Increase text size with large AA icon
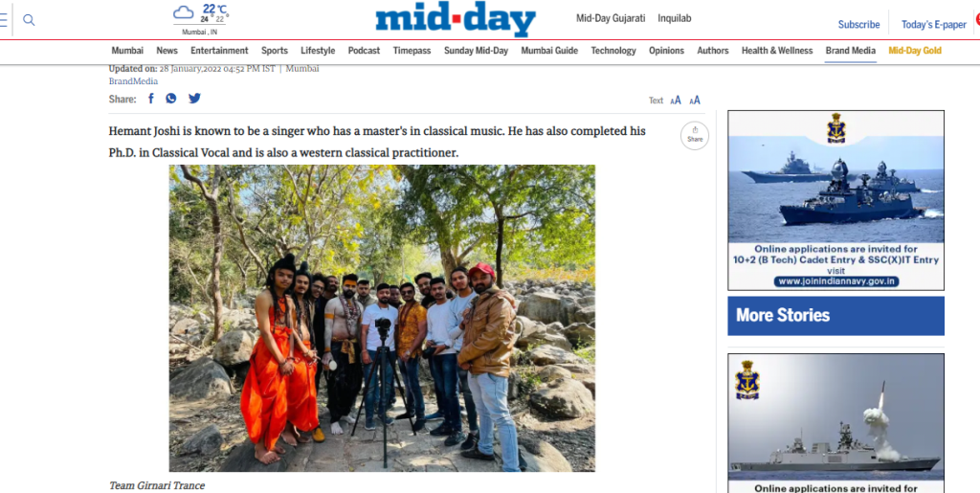980x493 pixels. [x=695, y=100]
